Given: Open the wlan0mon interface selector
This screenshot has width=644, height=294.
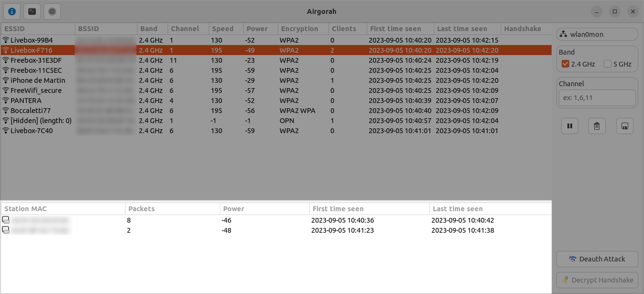Looking at the screenshot, I should click(597, 34).
